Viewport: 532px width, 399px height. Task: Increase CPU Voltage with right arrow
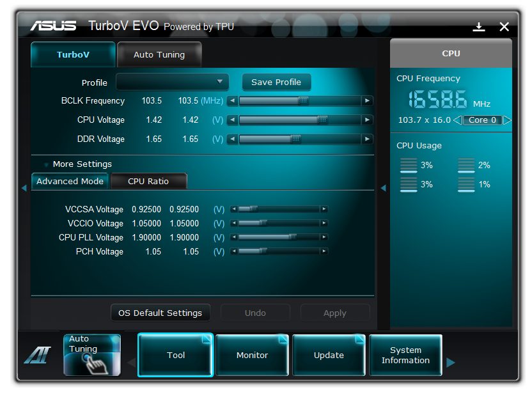(x=367, y=120)
